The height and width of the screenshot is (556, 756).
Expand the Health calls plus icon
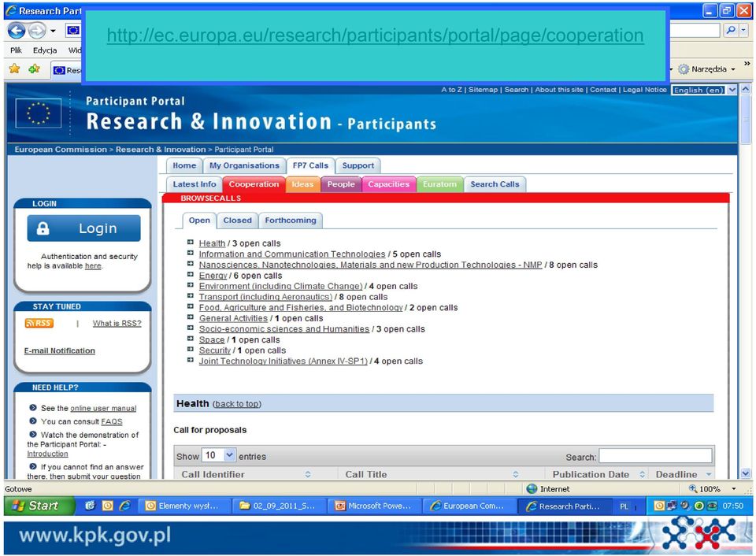191,243
